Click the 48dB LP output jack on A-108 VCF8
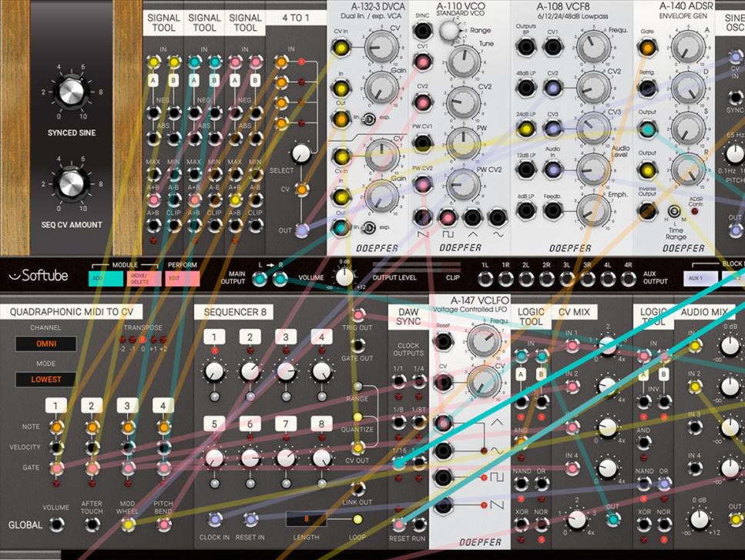This screenshot has height=560, width=745. coord(525,89)
